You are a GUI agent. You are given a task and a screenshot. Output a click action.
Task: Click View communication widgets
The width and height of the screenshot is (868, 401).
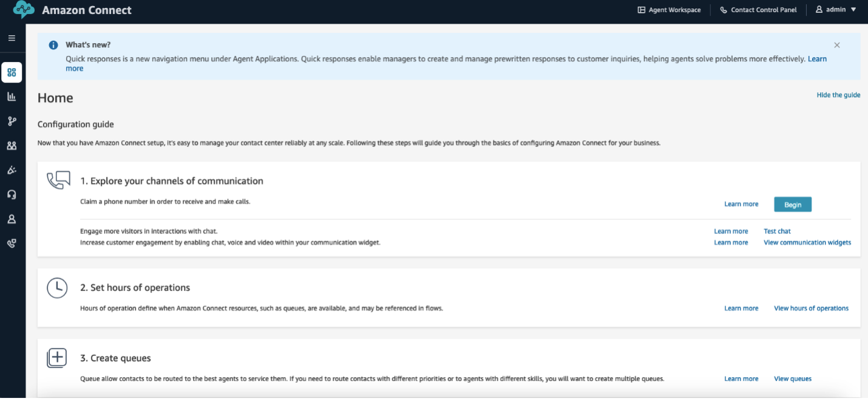coord(807,242)
